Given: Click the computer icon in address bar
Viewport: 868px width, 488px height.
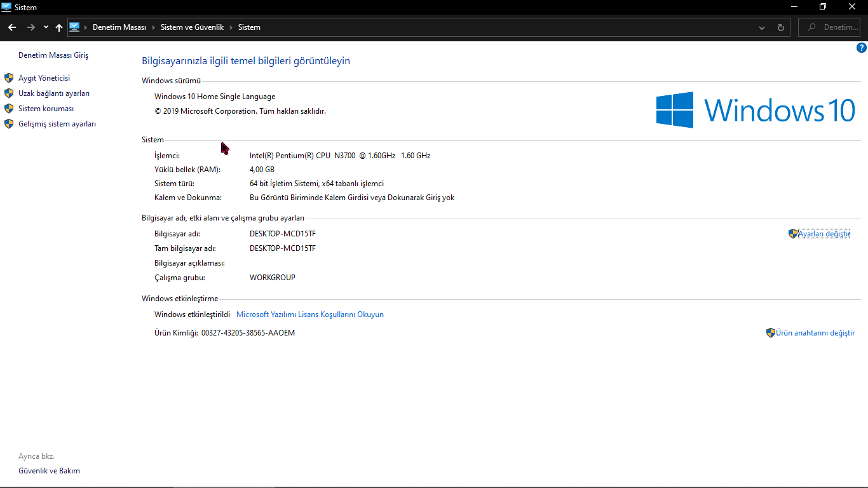Looking at the screenshot, I should [74, 27].
